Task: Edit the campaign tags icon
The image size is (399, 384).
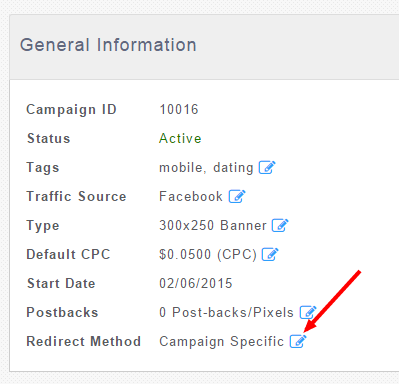Action: (267, 167)
